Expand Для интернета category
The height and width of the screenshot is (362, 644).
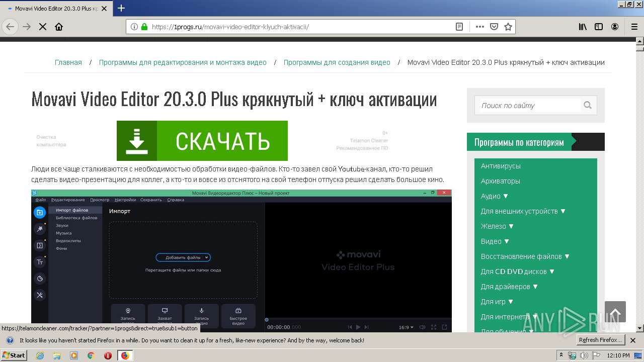[x=509, y=317]
